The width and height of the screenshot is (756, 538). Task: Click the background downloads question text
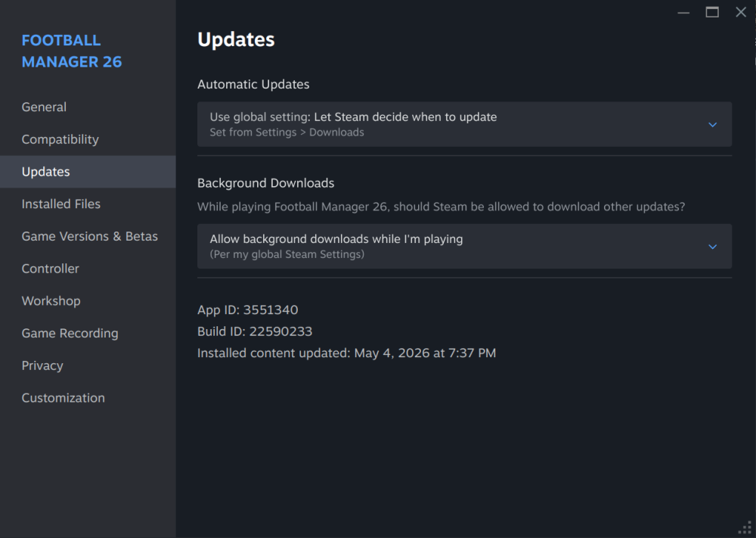(x=441, y=207)
